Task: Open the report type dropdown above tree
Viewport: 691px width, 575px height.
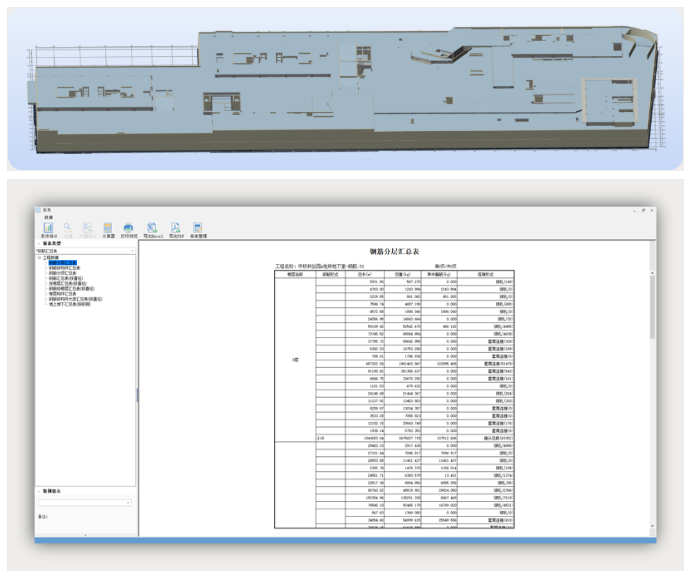Action: click(85, 251)
